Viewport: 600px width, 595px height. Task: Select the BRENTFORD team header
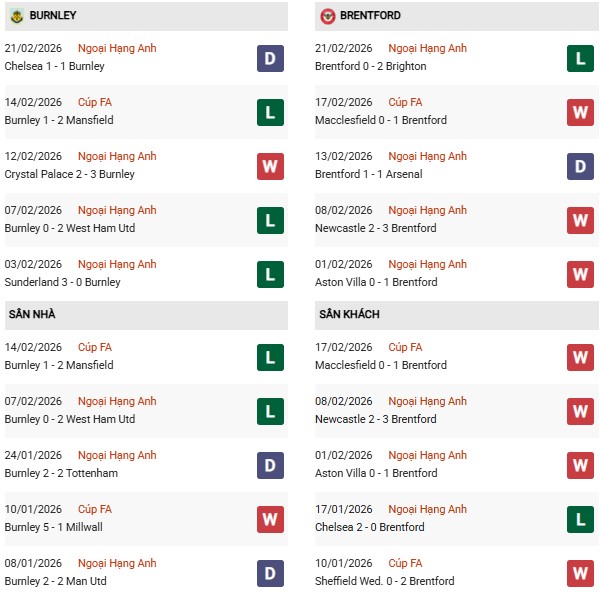[372, 16]
